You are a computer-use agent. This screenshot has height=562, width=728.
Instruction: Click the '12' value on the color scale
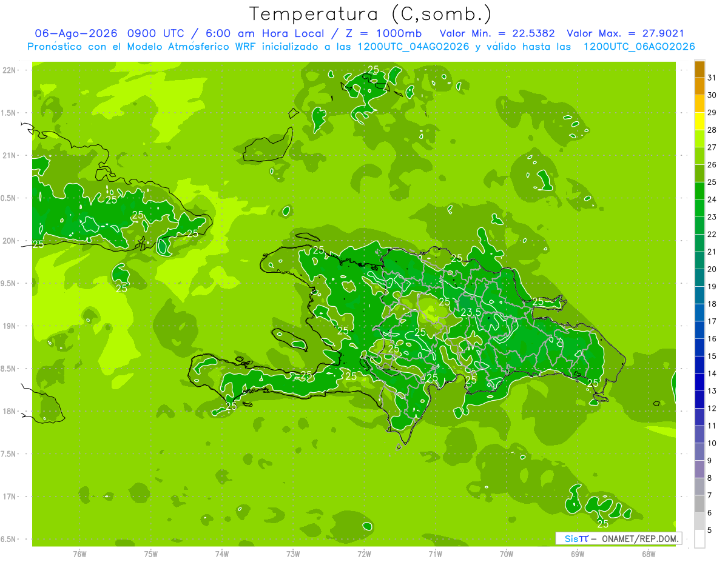[x=712, y=408]
